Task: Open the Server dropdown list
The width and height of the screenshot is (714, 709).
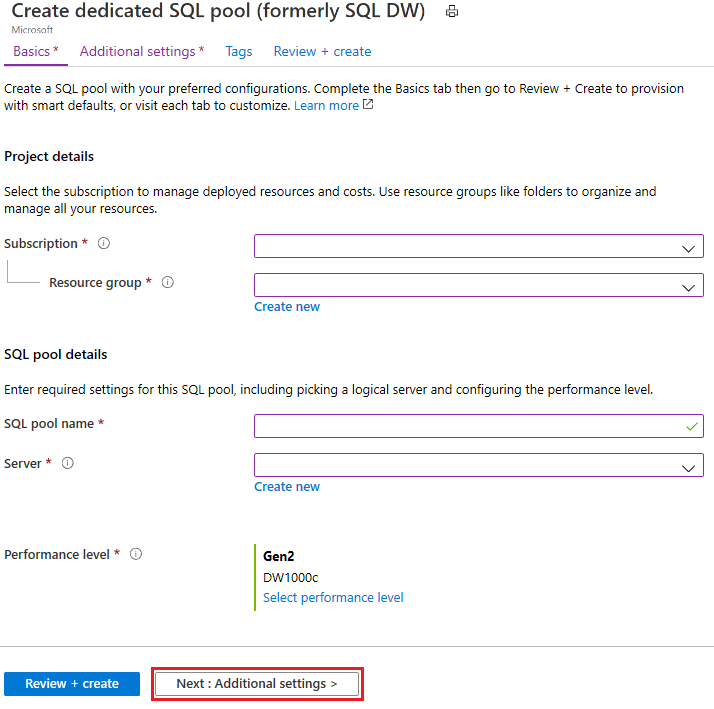Action: coord(478,466)
